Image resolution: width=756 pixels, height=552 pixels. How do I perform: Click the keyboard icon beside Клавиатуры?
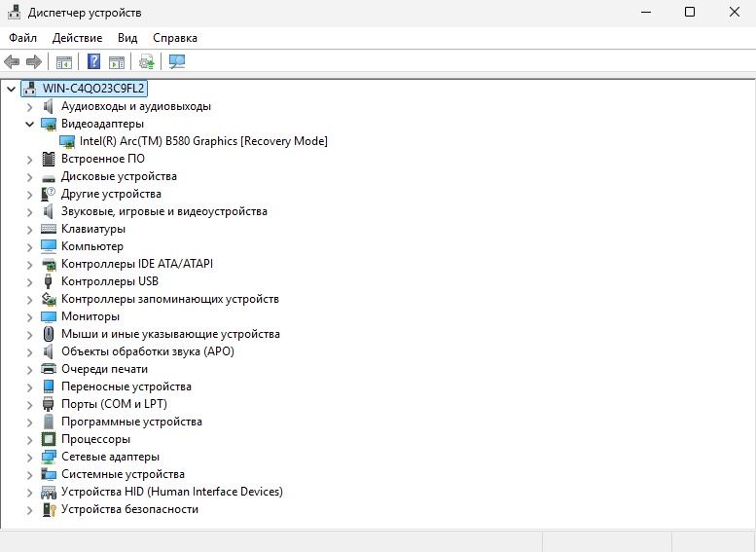click(x=49, y=229)
